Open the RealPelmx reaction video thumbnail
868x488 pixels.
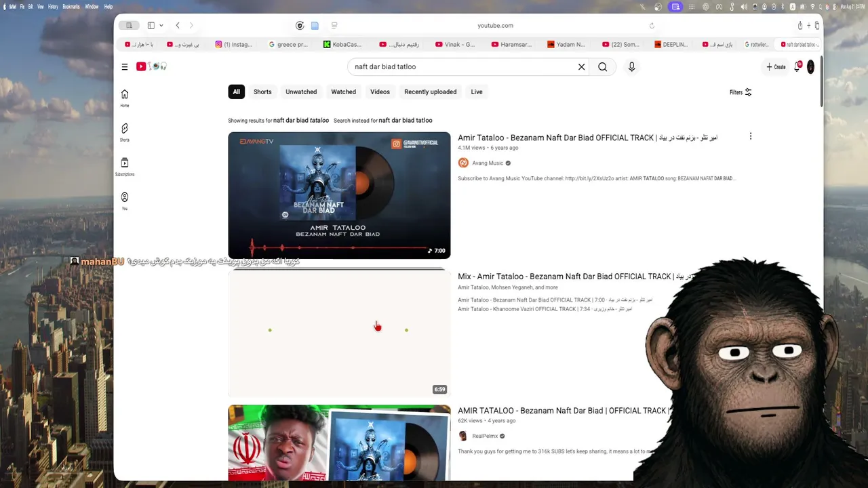(x=339, y=443)
